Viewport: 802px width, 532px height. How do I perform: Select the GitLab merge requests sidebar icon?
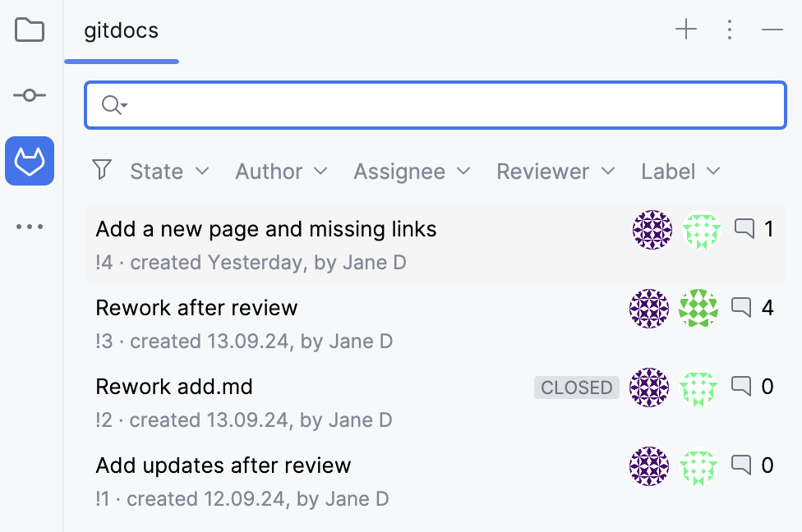pos(30,161)
